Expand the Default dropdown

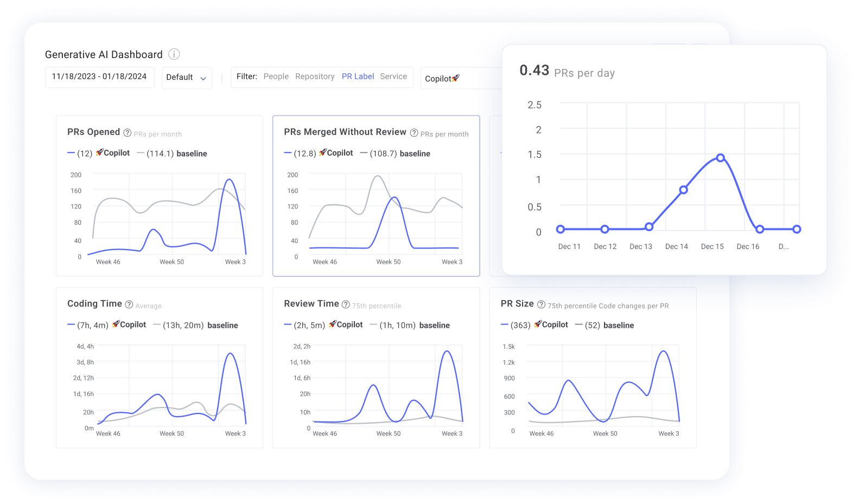click(x=187, y=78)
